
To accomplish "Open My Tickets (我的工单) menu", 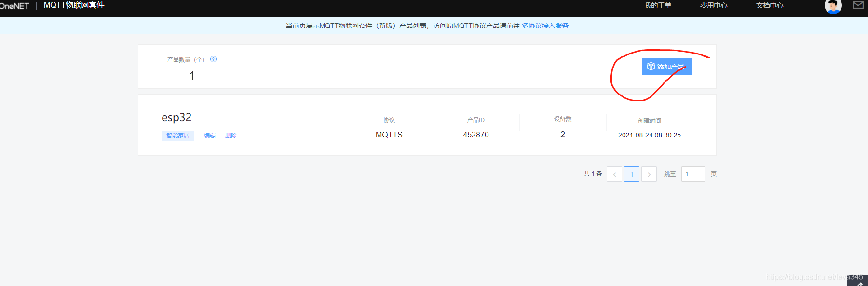I will point(658,5).
